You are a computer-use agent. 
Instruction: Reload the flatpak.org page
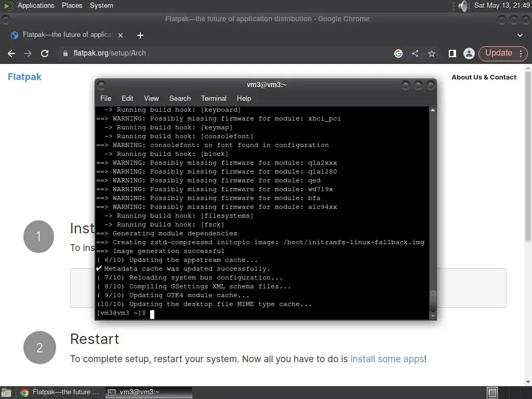(45, 54)
